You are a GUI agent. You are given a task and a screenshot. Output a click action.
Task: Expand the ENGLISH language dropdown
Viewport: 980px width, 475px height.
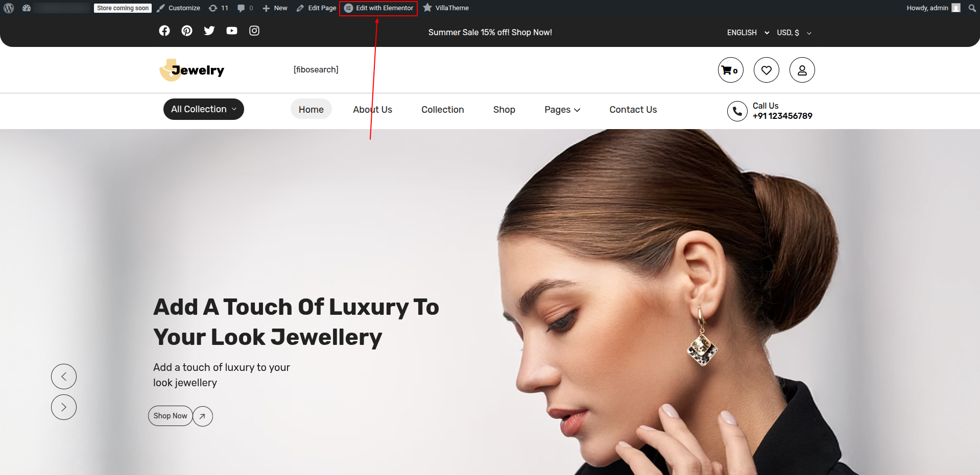tap(748, 33)
